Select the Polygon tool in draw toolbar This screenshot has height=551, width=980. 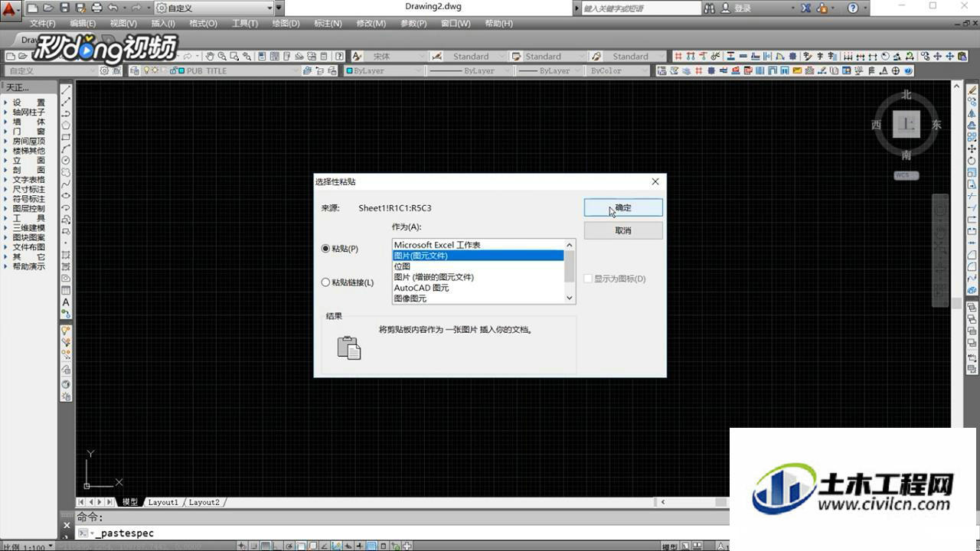(67, 125)
